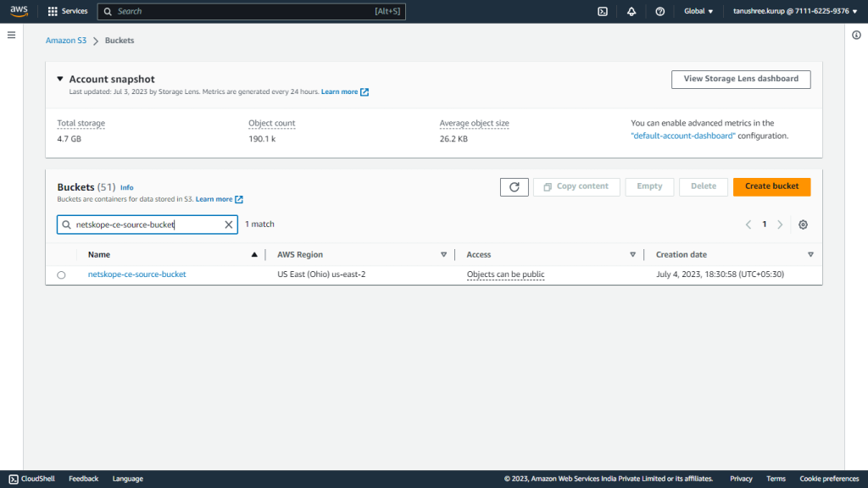
Task: Clear the bucket search filter
Action: click(229, 225)
